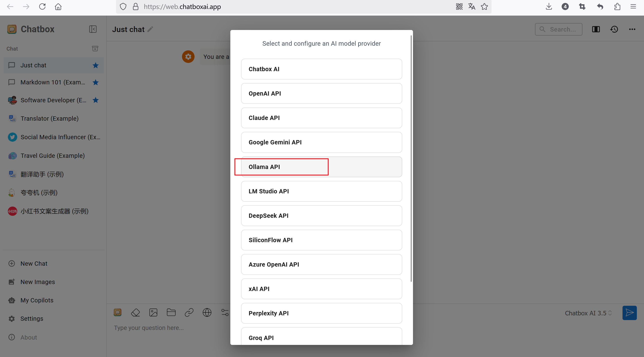The image size is (644, 357).
Task: Open the three-dot more options menu
Action: (x=632, y=29)
